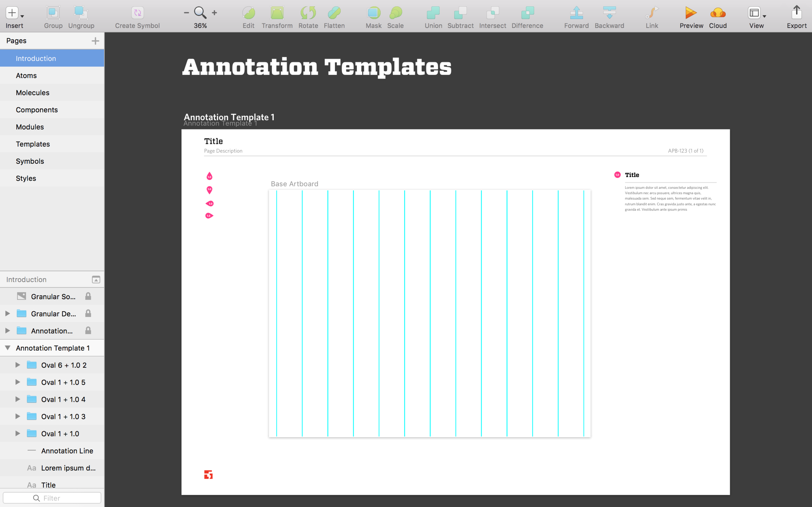Click the Insert plus icon
Viewport: 812px width, 507px height.
[x=12, y=13]
